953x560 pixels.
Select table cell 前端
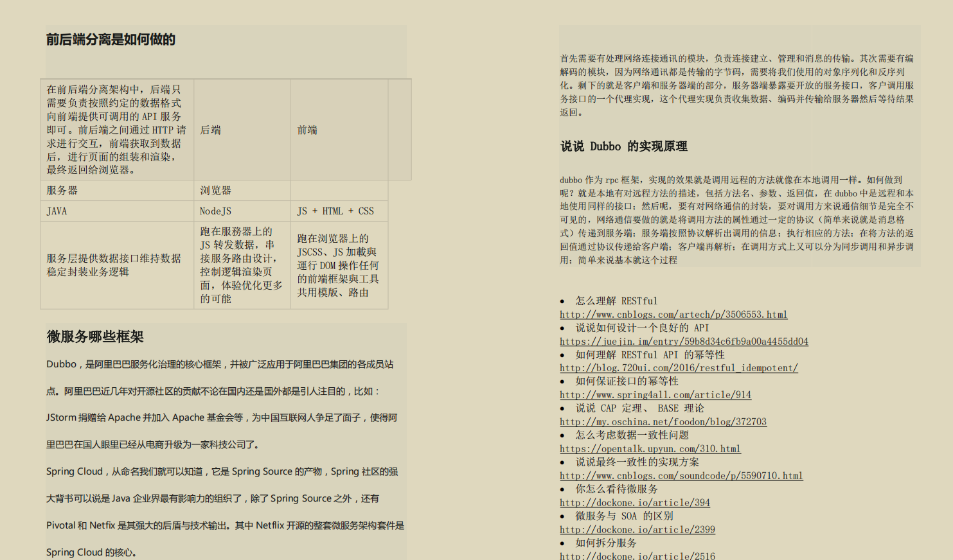click(x=339, y=130)
